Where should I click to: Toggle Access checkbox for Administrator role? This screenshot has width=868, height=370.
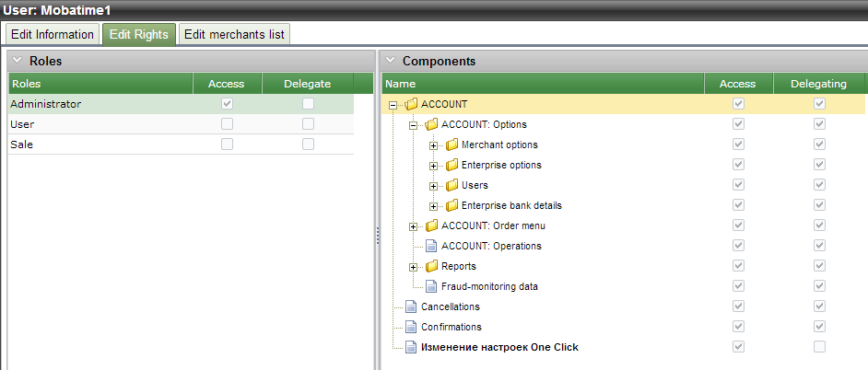tap(227, 104)
